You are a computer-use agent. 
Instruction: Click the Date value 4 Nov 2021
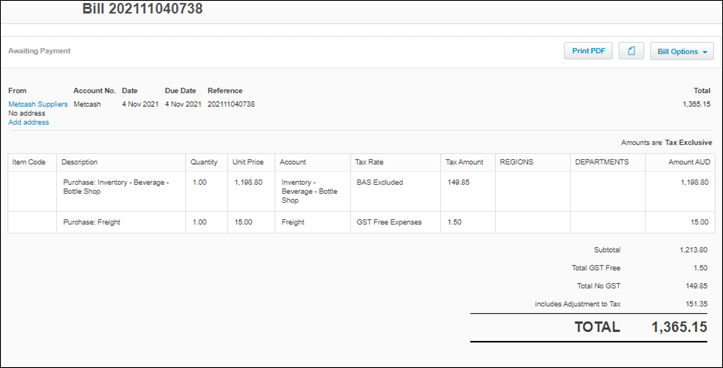(140, 104)
